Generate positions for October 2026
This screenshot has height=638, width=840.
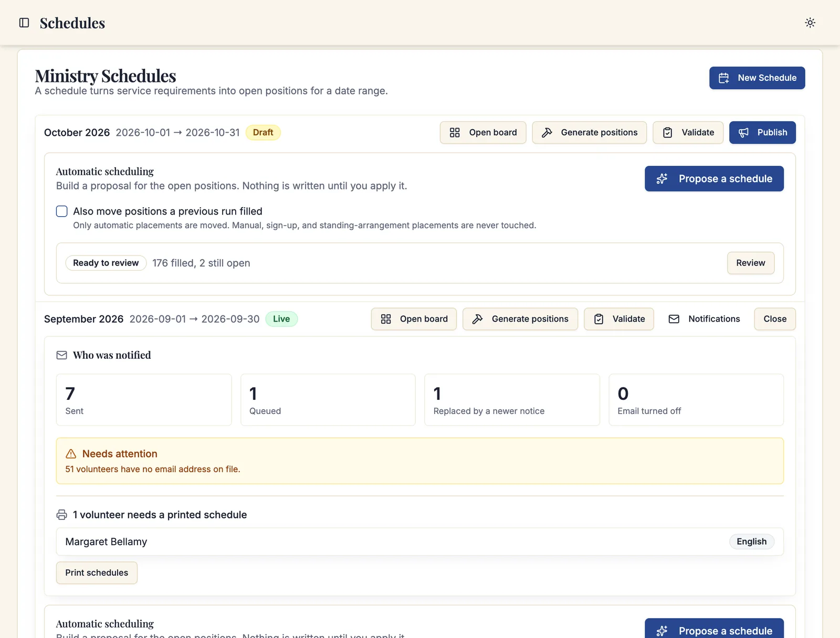[589, 132]
